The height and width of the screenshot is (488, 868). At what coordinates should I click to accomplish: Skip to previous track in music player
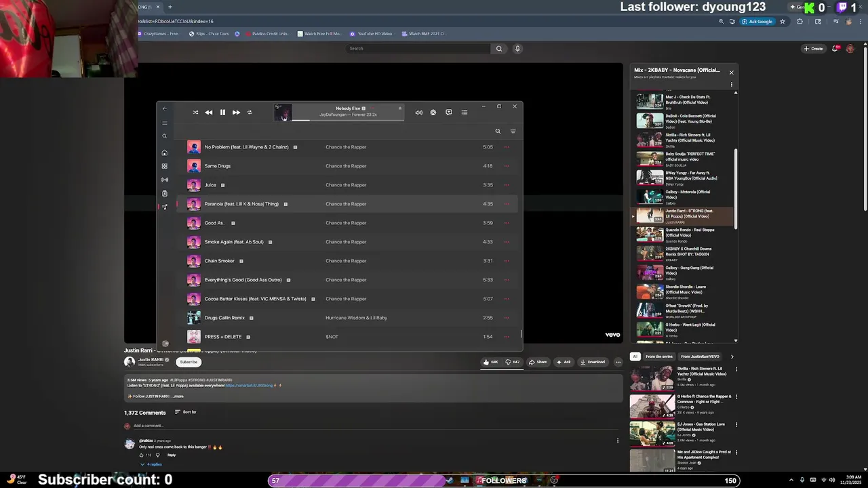pyautogui.click(x=209, y=113)
